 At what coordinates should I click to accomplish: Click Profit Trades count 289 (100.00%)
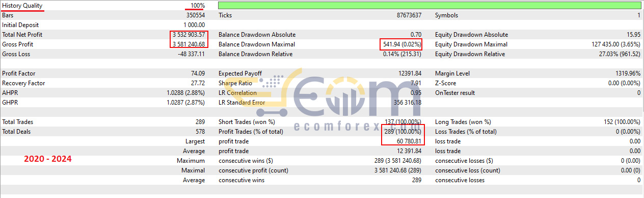(x=403, y=132)
